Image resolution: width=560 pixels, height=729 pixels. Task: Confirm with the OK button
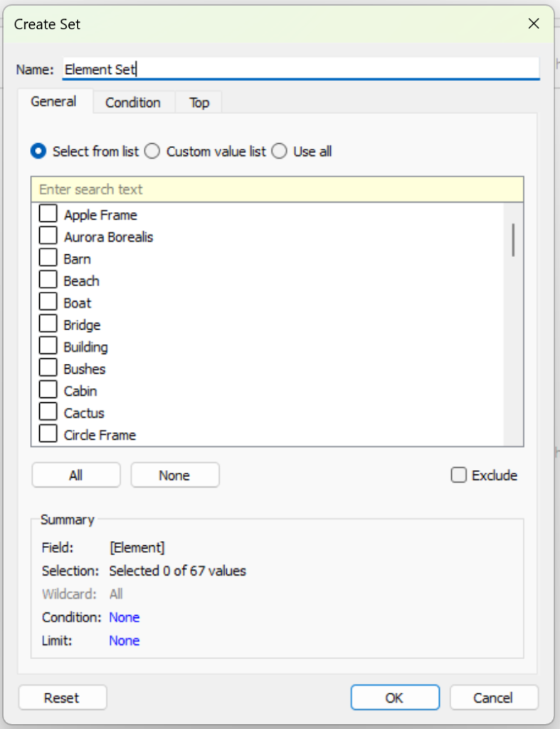394,698
